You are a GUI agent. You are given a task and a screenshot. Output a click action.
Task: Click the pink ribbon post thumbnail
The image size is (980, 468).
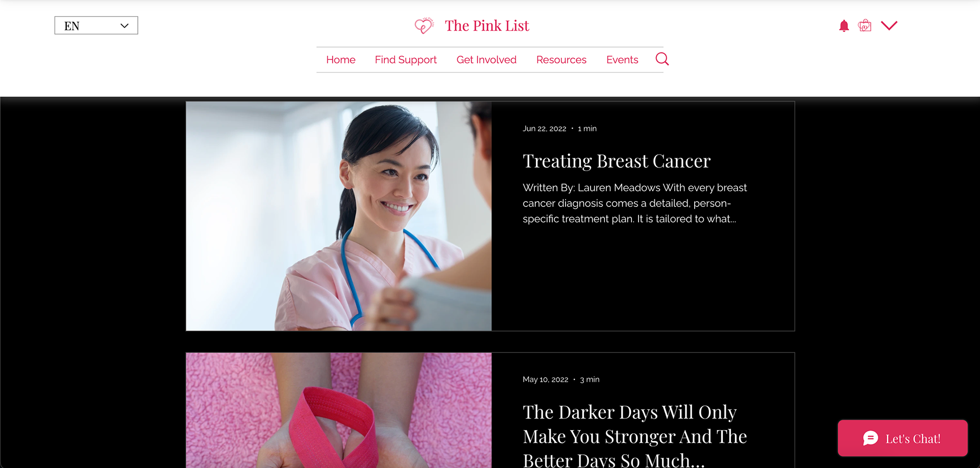pyautogui.click(x=339, y=410)
